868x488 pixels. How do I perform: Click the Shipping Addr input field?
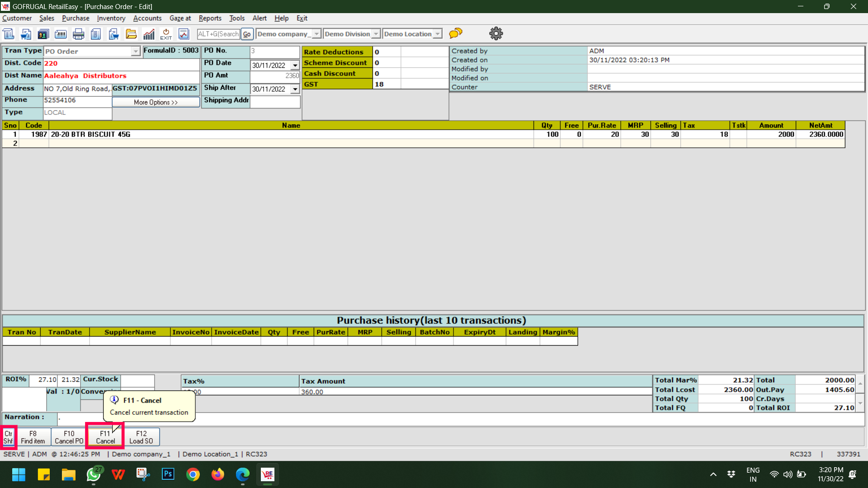click(275, 102)
